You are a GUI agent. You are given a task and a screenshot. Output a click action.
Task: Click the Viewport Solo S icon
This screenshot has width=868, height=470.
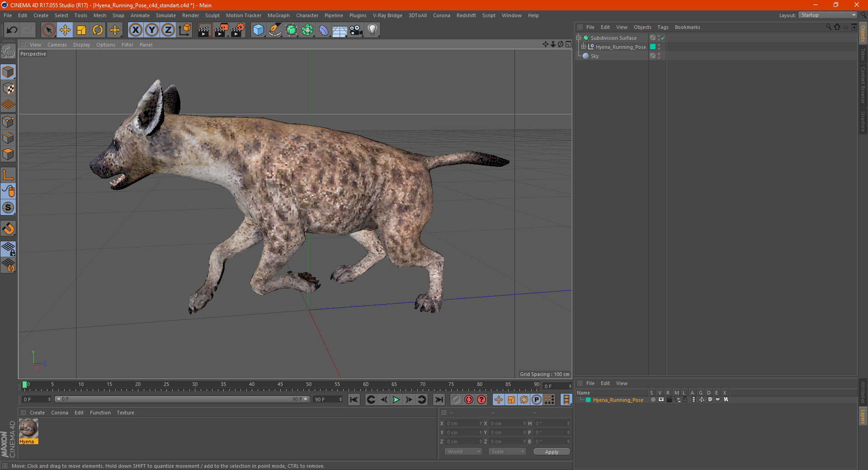pyautogui.click(x=8, y=207)
